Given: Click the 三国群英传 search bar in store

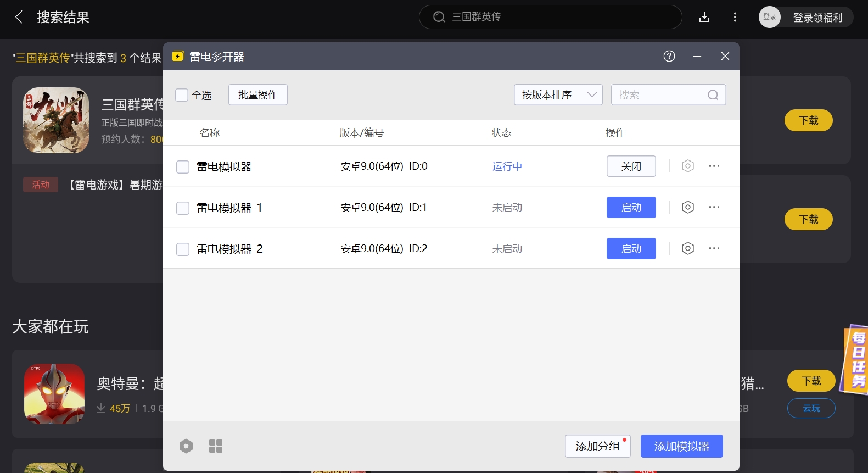Looking at the screenshot, I should (x=551, y=17).
